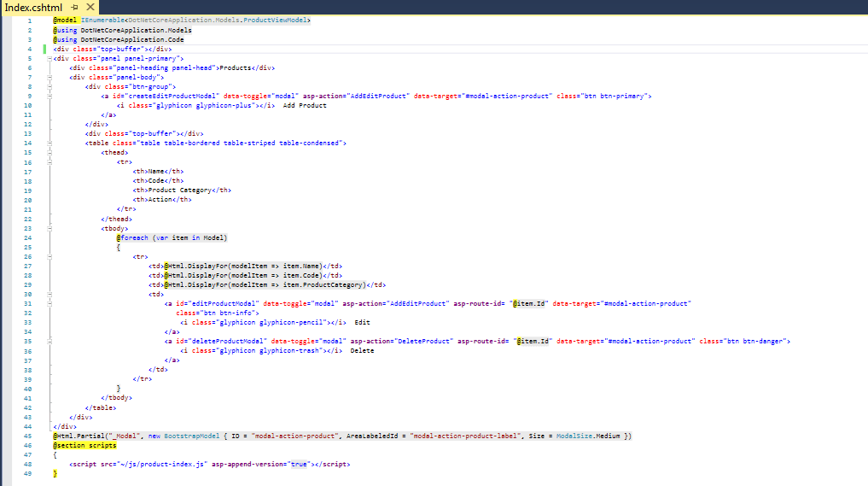This screenshot has height=486, width=868.
Task: Click the glyphicon-pencil class on line 33
Action: pos(293,323)
